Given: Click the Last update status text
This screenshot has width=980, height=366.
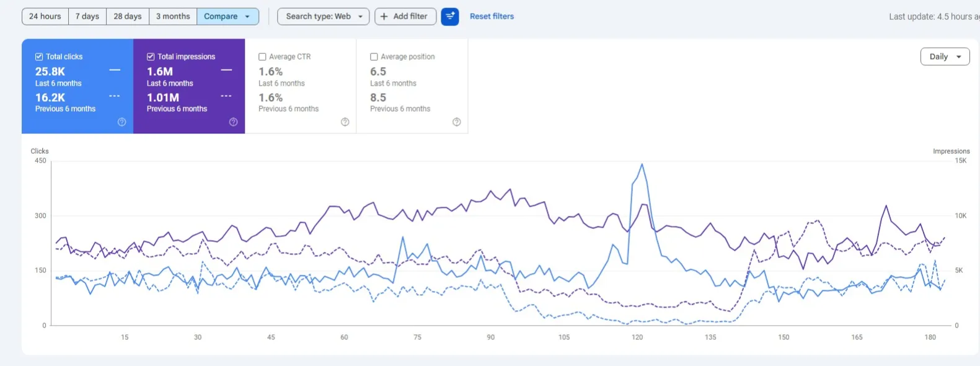Looking at the screenshot, I should [934, 17].
